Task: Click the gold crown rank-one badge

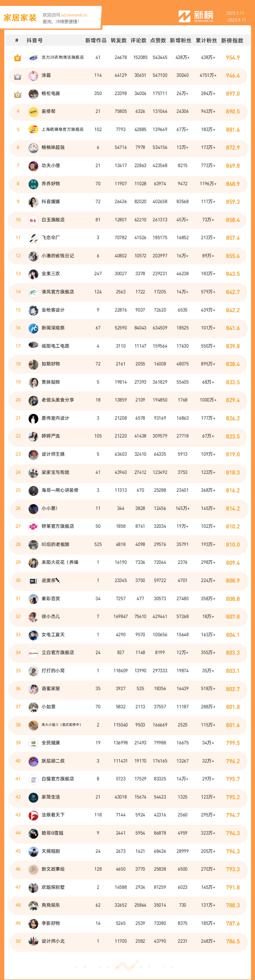Action: (17, 58)
